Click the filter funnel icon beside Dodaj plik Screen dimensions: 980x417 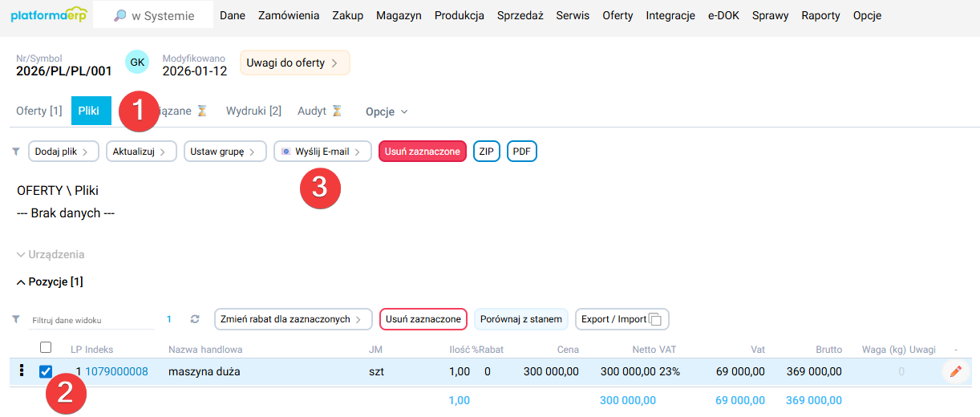tap(16, 151)
